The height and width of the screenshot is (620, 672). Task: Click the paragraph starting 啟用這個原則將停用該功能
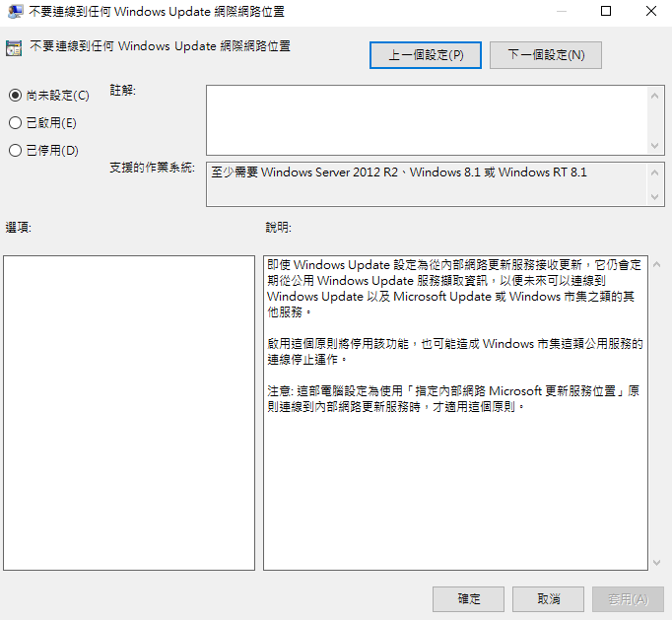[x=454, y=351]
